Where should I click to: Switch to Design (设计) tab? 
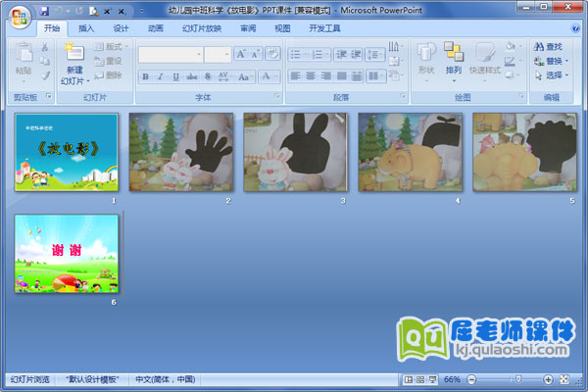[x=121, y=28]
